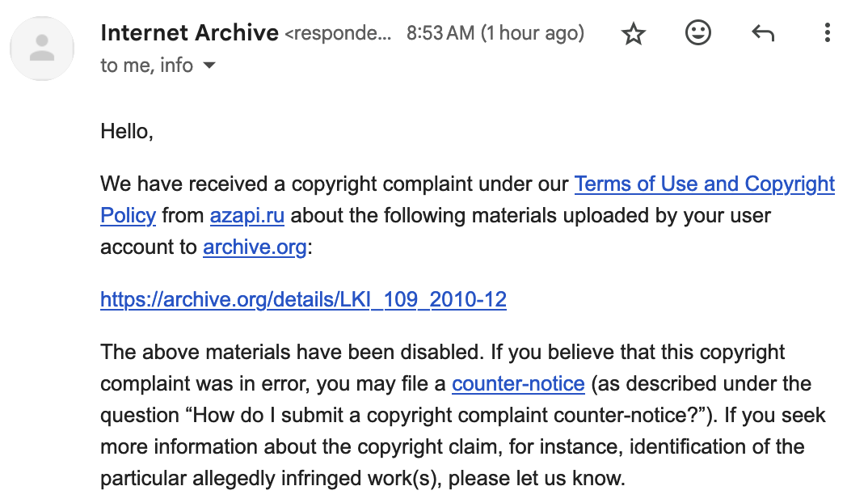Click the sender name "Internet Archive"

[x=190, y=33]
